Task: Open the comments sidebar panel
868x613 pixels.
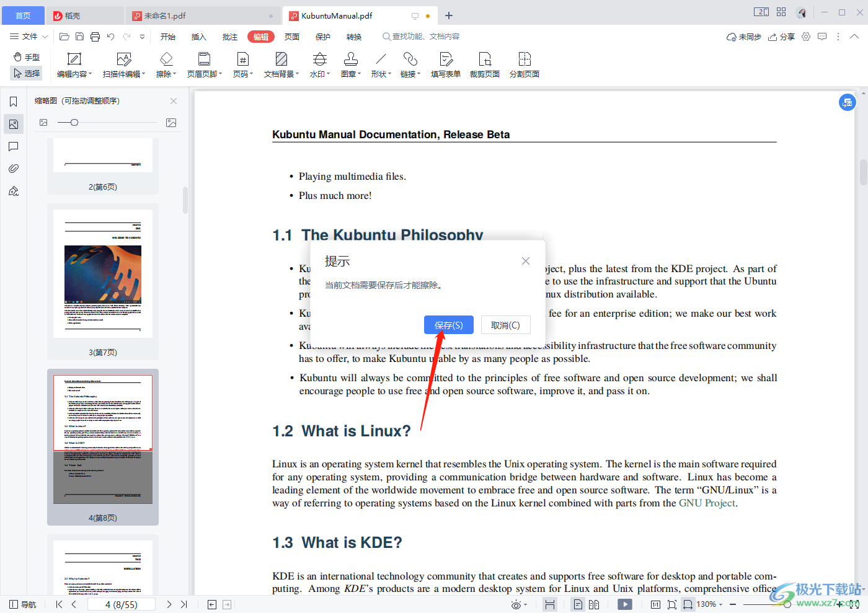Action: (13, 146)
